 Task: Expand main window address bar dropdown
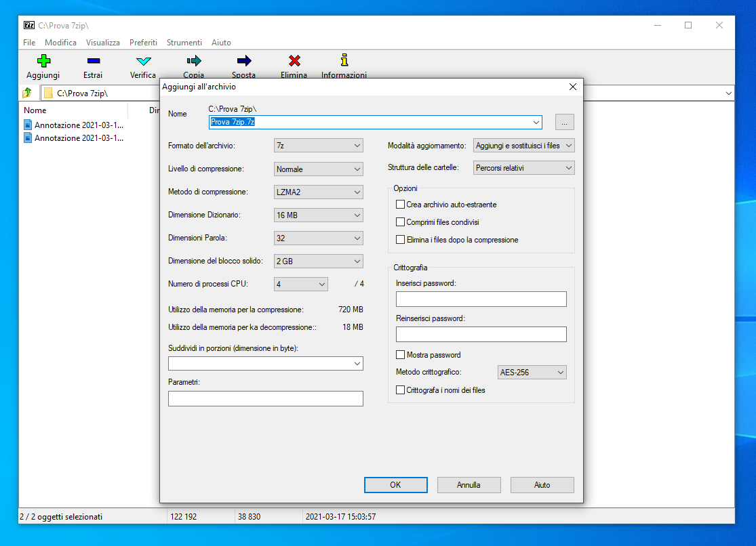click(728, 93)
